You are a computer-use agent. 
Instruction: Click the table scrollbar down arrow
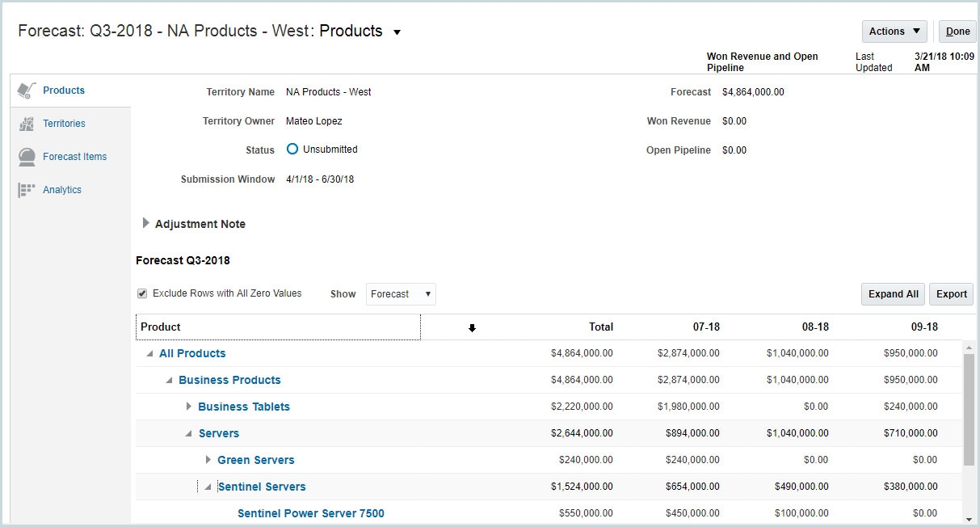pyautogui.click(x=969, y=519)
